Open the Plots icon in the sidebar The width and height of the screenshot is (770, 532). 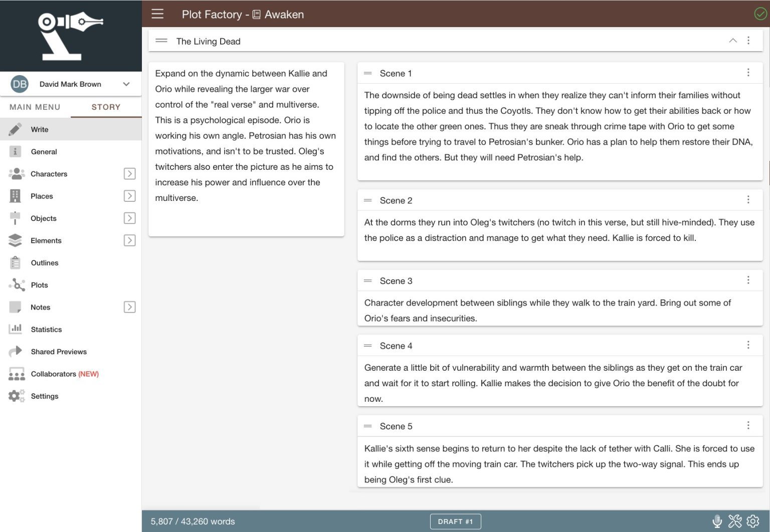(17, 285)
